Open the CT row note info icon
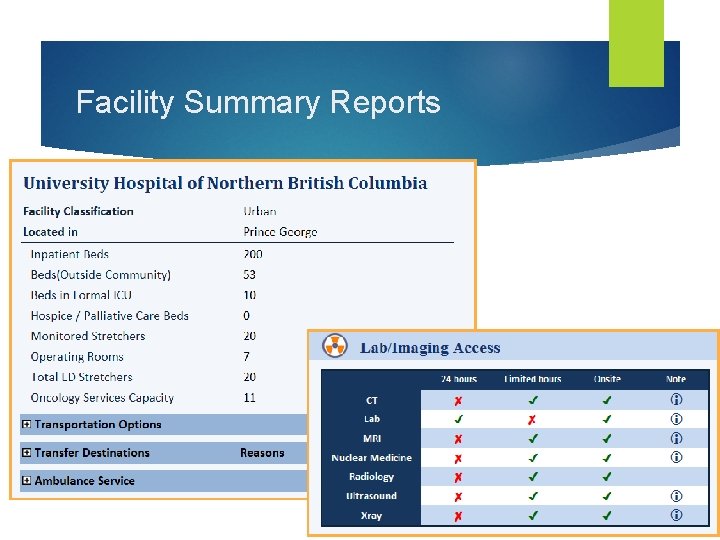Screen dimensions: 720x540 pos(676,399)
